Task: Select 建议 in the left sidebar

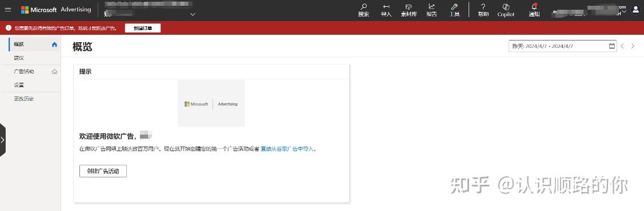Action: point(18,58)
